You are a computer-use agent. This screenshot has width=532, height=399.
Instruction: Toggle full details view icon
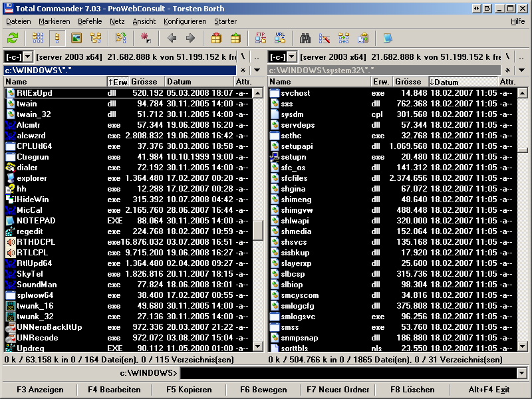pyautogui.click(x=57, y=38)
